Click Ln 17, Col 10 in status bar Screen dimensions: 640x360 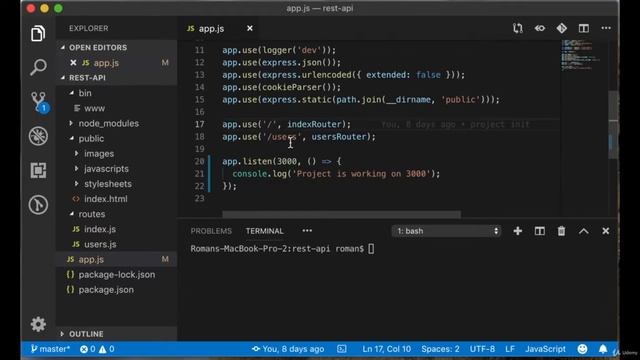point(387,349)
